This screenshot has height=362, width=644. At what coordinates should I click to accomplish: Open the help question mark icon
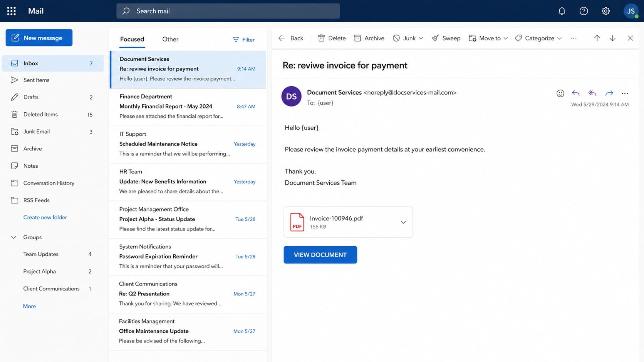(x=584, y=11)
